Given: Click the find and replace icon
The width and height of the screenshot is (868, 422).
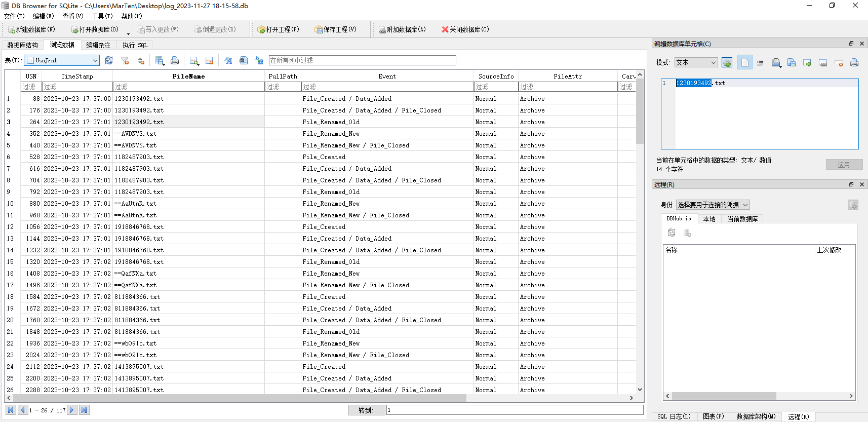Looking at the screenshot, I should click(x=259, y=61).
